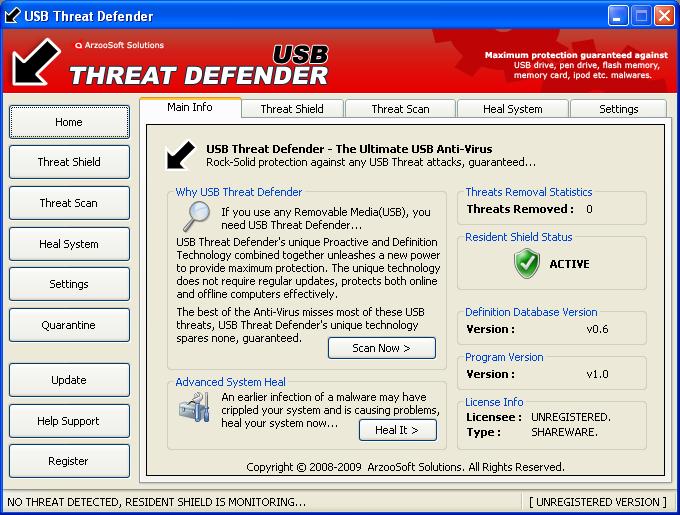Click the Home sidebar button
The image size is (680, 515).
click(x=69, y=122)
